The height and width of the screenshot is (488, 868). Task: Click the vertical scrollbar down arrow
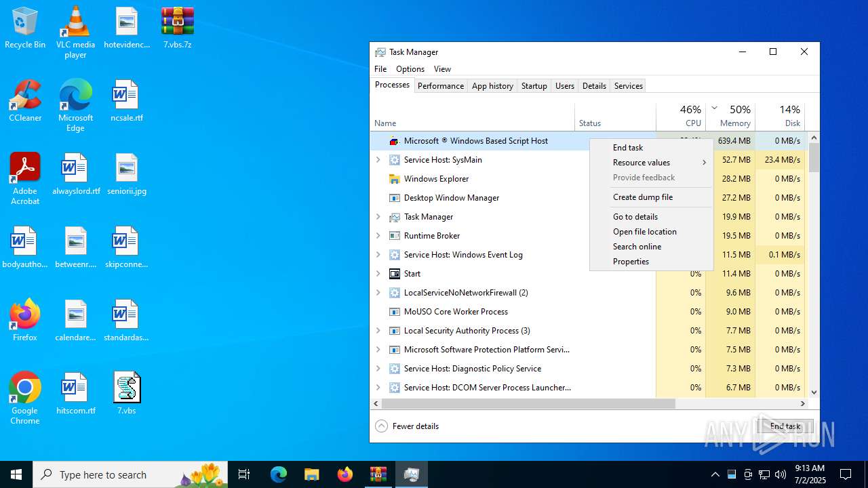(814, 392)
